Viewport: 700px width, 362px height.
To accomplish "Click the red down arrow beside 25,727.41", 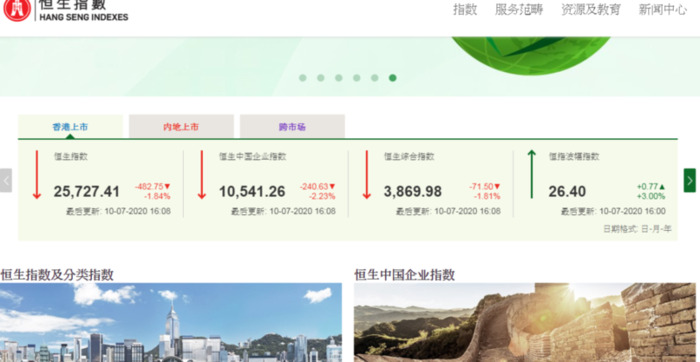I will [x=37, y=175].
